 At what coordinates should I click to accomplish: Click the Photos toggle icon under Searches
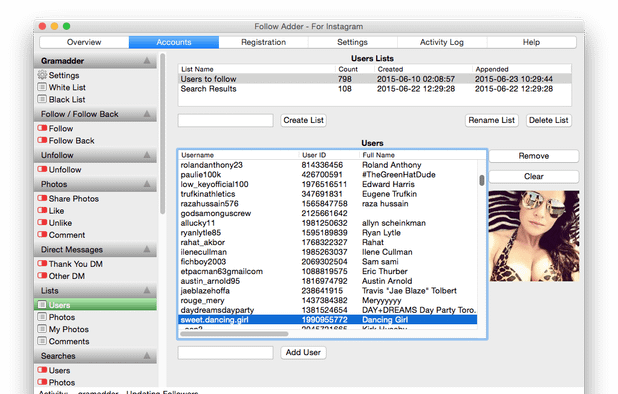click(42, 382)
